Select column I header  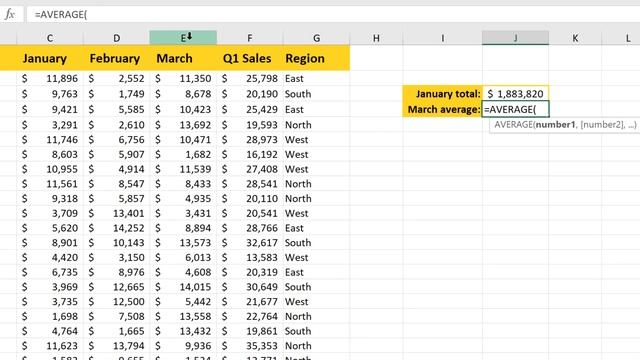[x=443, y=38]
